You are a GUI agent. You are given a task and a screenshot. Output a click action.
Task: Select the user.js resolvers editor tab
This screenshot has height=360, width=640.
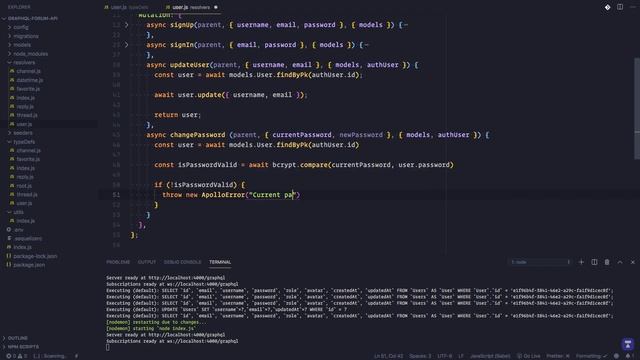point(191,7)
